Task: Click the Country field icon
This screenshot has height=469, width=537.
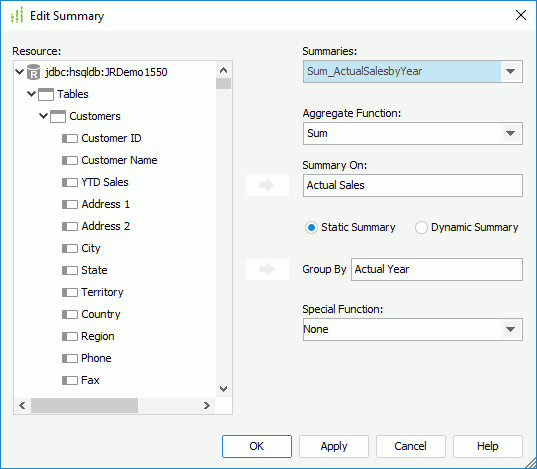Action: pos(70,314)
